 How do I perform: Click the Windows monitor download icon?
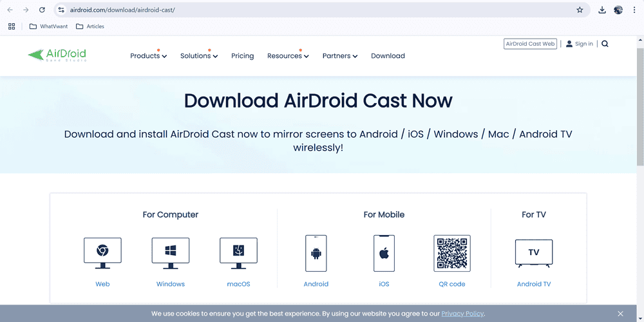point(171,253)
